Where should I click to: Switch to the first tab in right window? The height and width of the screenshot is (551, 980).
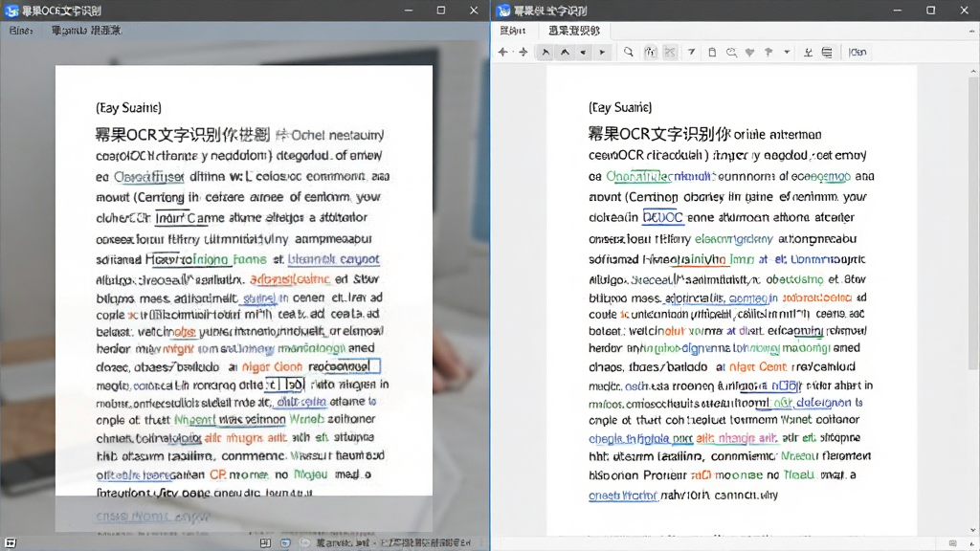click(513, 31)
